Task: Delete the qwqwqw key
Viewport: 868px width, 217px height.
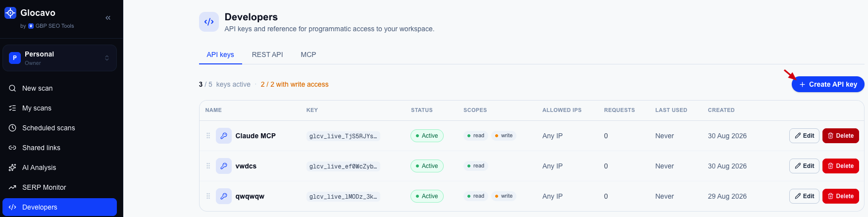Action: pyautogui.click(x=841, y=196)
